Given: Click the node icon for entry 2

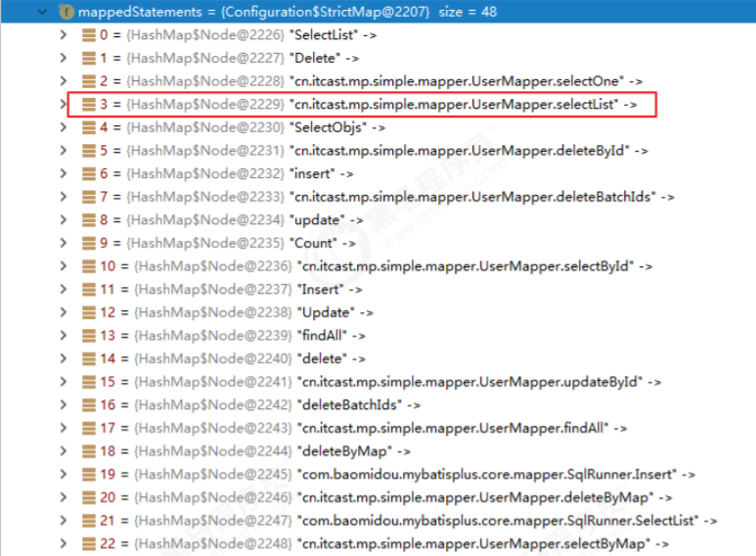Looking at the screenshot, I should pos(89,81).
